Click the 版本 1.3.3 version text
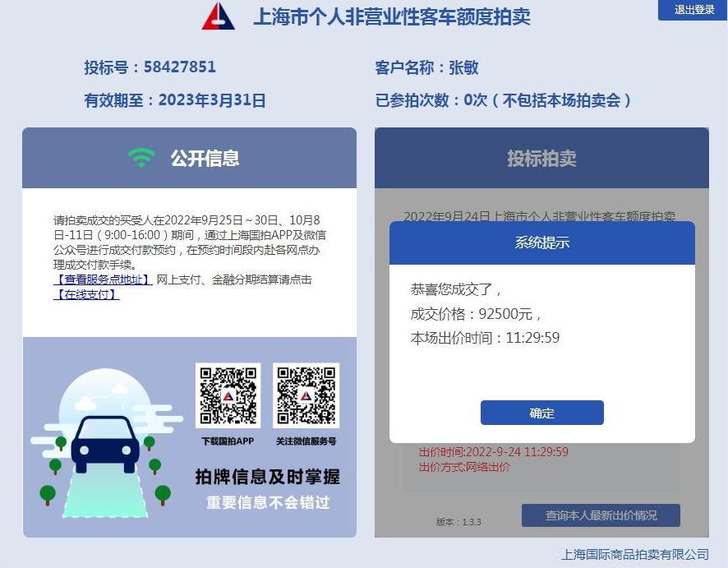This screenshot has height=568, width=728. pyautogui.click(x=458, y=522)
